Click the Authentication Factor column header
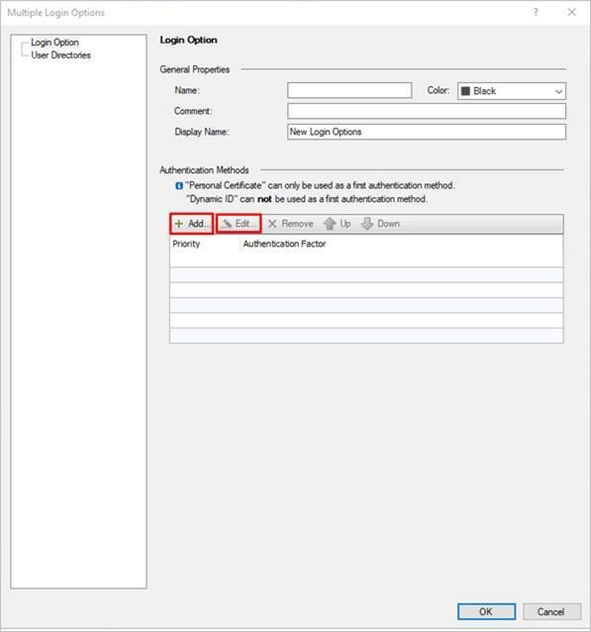Image resolution: width=591 pixels, height=632 pixels. click(401, 244)
